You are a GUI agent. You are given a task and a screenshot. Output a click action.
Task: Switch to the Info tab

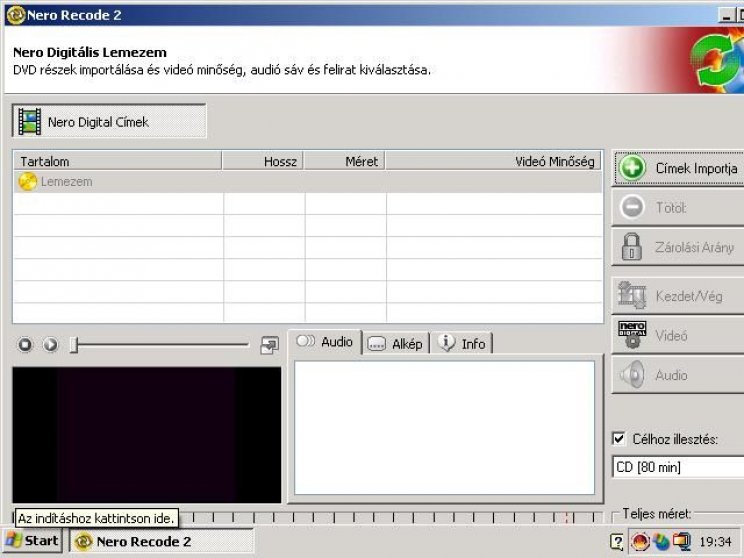[x=462, y=343]
